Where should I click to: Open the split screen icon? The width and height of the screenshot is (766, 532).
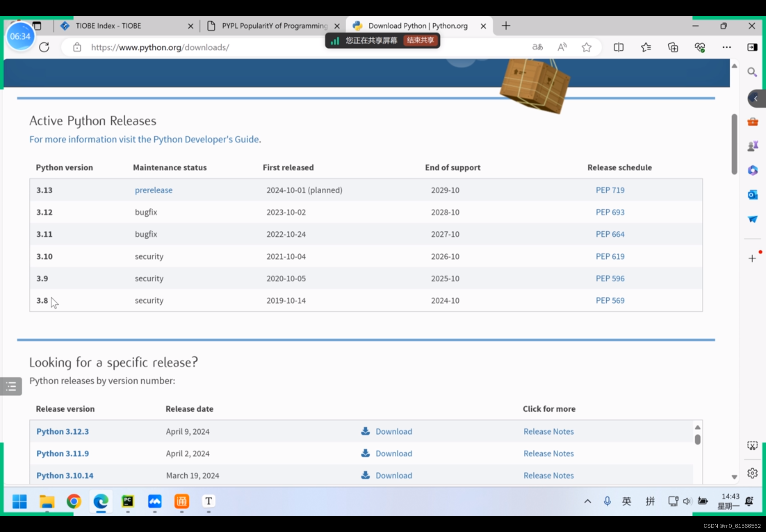619,47
